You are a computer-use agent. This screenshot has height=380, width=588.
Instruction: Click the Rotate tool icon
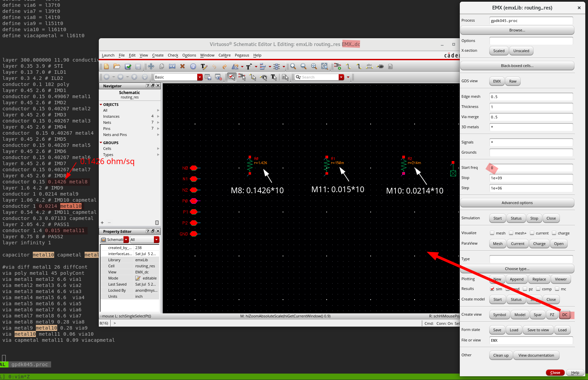click(235, 67)
